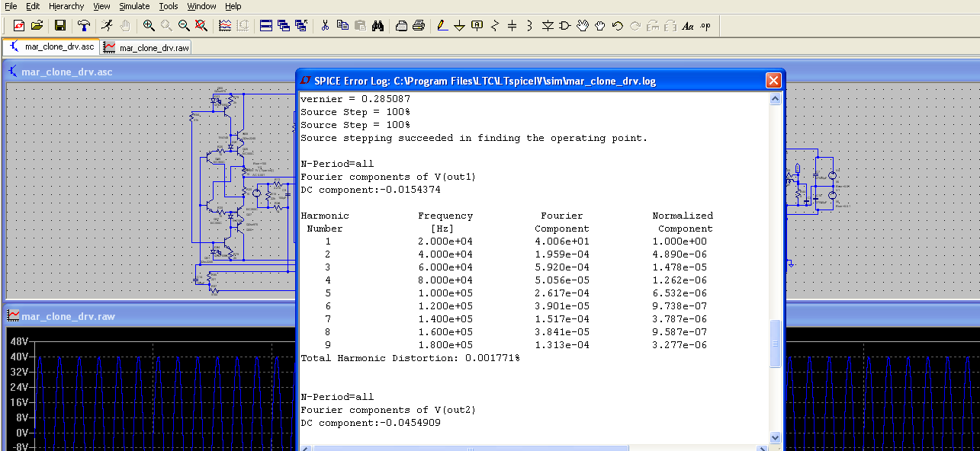Close all windows toolbar icon
This screenshot has width=980, height=451.
pyautogui.click(x=301, y=25)
